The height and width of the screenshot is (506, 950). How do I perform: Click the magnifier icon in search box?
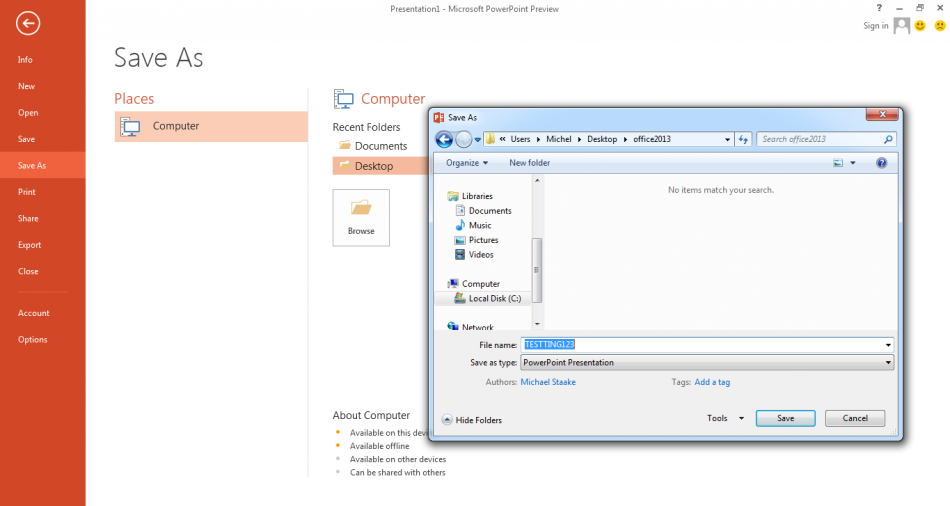pos(888,139)
